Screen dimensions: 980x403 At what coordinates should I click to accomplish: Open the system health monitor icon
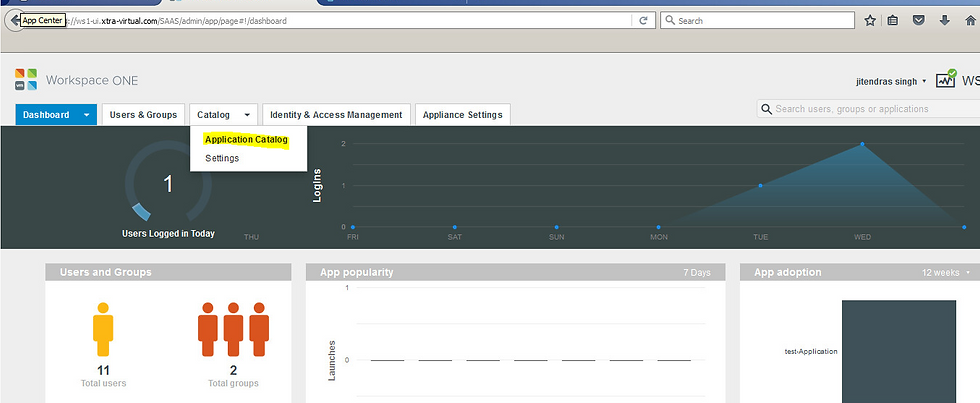tap(946, 79)
